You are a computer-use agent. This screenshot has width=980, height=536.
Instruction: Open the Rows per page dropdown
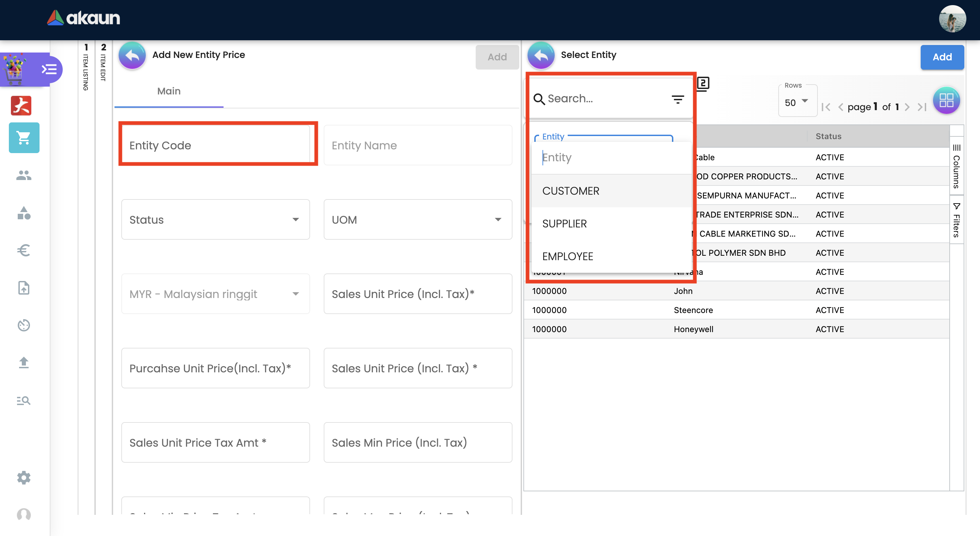[x=797, y=102]
